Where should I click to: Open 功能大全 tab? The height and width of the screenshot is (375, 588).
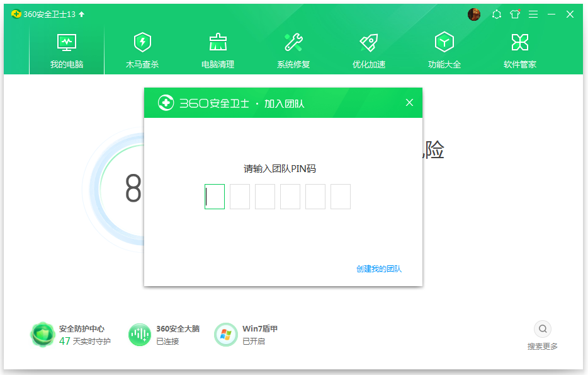[444, 50]
